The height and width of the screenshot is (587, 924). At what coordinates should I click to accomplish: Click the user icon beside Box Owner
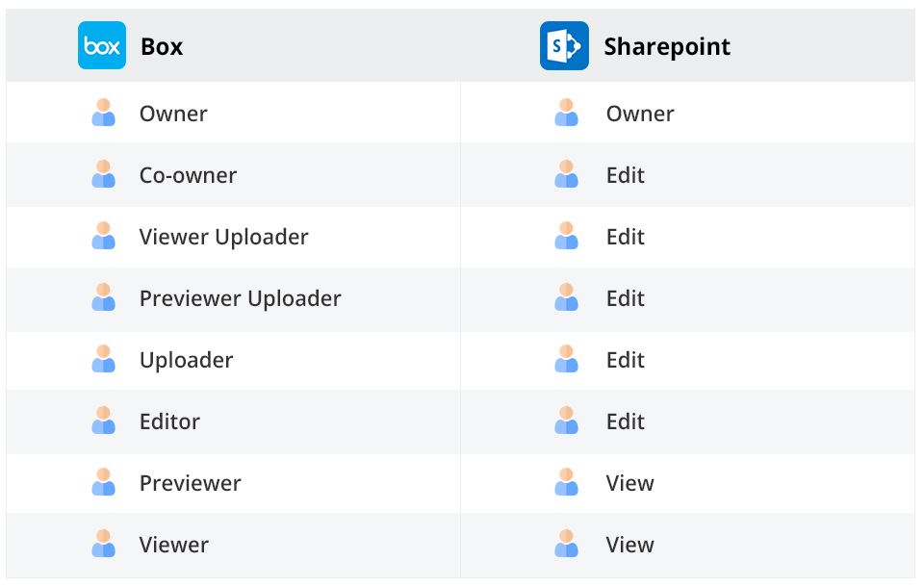click(x=103, y=113)
